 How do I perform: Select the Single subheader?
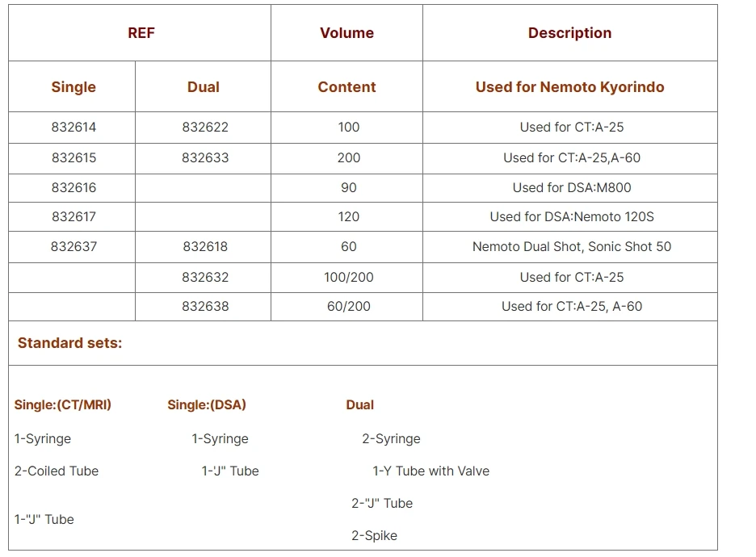coord(73,86)
